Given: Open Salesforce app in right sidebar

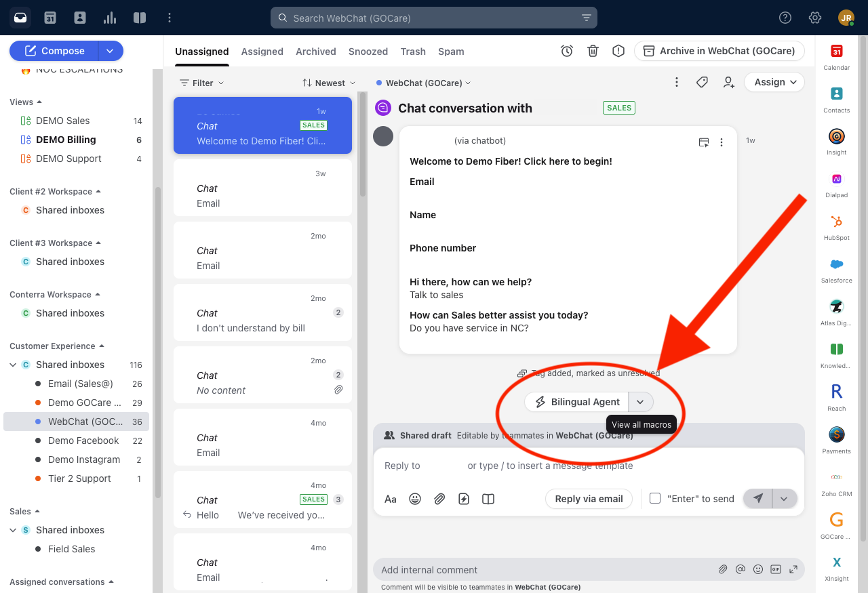Looking at the screenshot, I should [836, 271].
